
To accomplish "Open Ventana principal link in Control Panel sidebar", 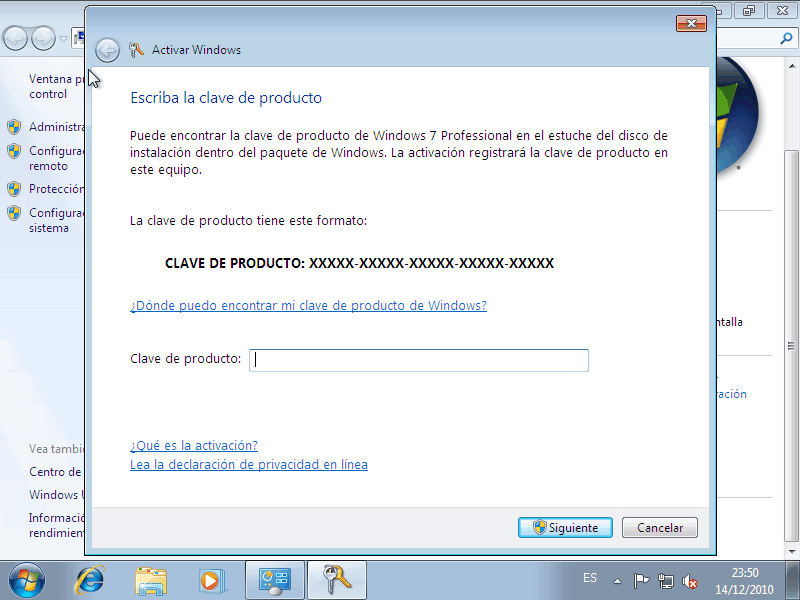I will [x=57, y=87].
